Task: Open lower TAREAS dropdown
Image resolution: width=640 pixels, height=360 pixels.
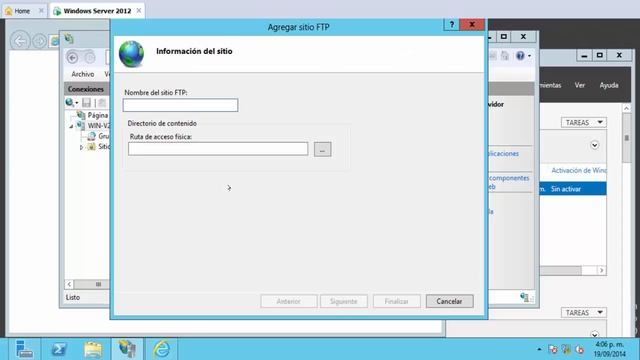Action: coord(584,313)
